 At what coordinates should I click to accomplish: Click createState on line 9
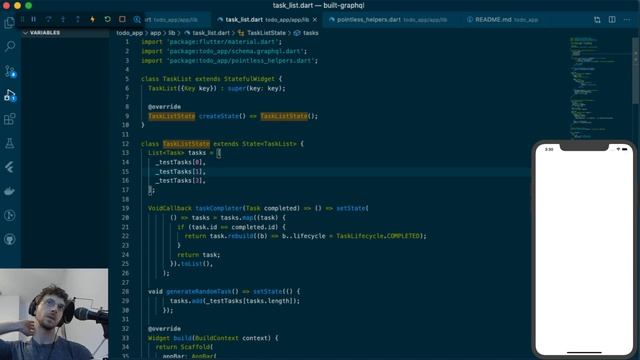coord(219,116)
